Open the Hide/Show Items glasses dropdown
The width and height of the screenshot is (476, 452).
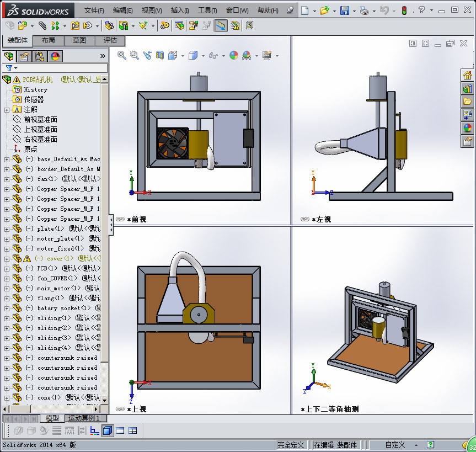pos(224,56)
